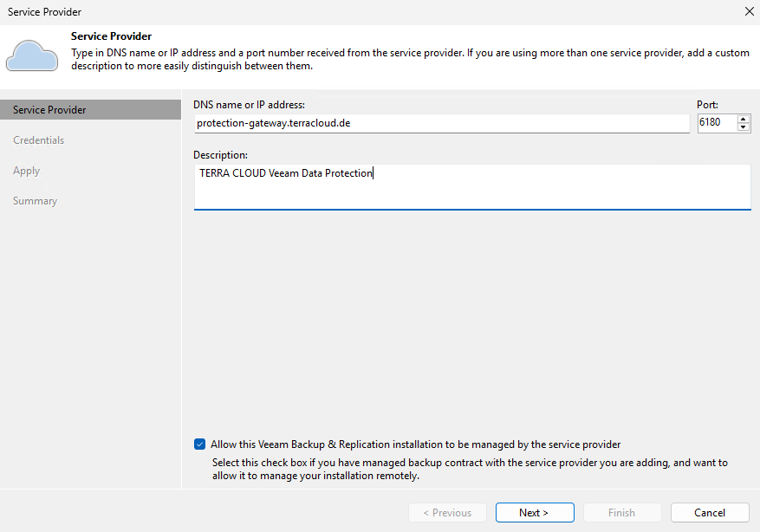Click the cloud icon in the header
This screenshot has width=760, height=532.
tap(32, 54)
